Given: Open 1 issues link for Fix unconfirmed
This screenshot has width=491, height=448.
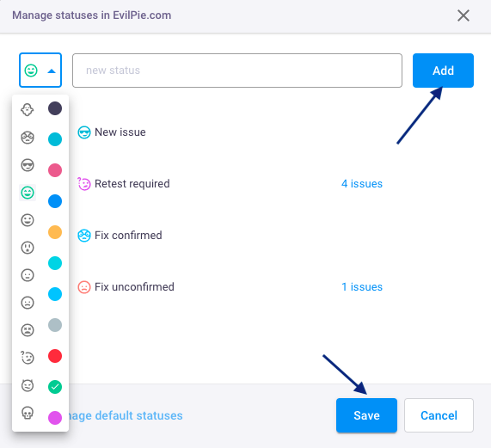Looking at the screenshot, I should click(362, 286).
